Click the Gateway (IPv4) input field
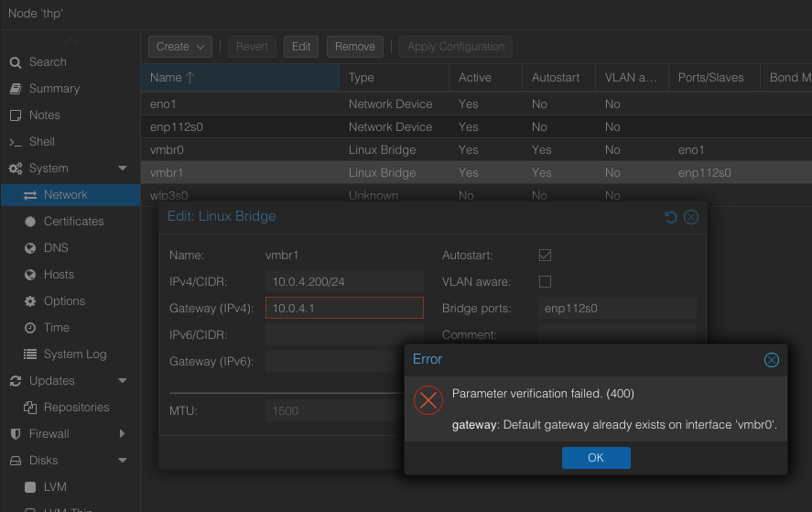The height and width of the screenshot is (512, 812). [344, 309]
